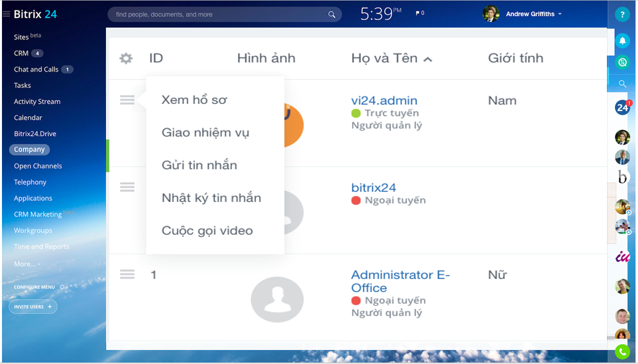Click the Giới tính column header
Screen dimensions: 638x364
tap(515, 58)
